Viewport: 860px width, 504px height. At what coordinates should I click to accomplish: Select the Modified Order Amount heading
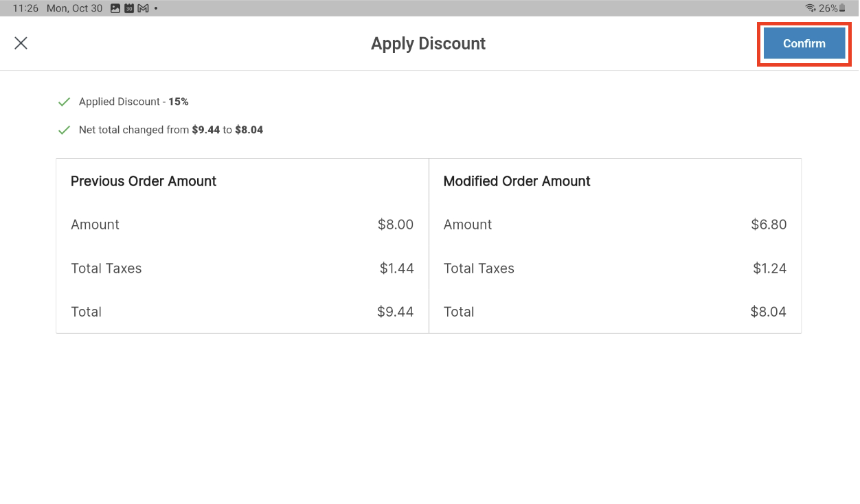pos(517,181)
